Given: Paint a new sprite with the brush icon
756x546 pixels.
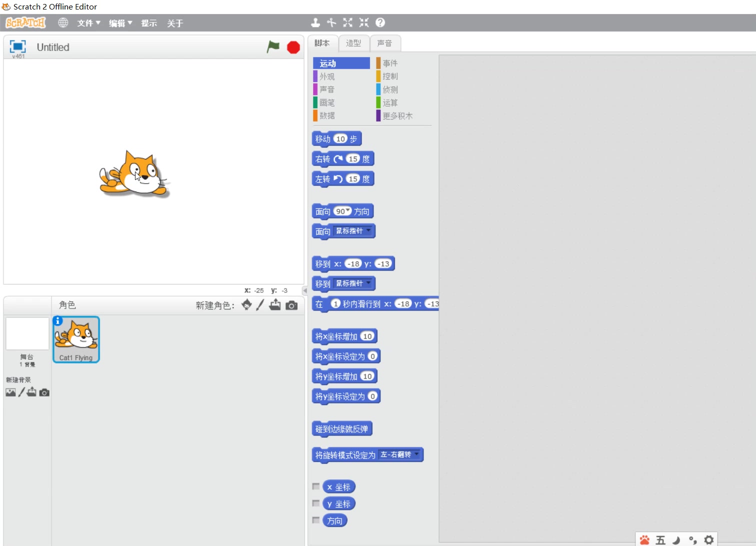Looking at the screenshot, I should [259, 305].
